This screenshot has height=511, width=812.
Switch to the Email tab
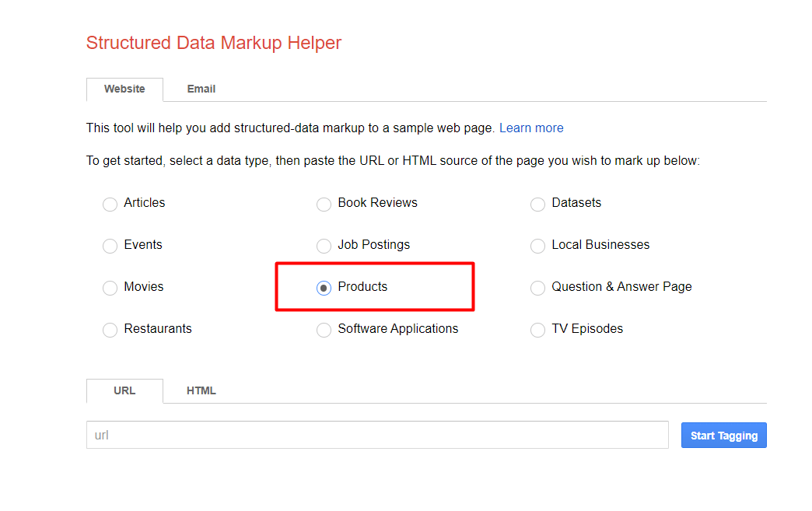[201, 89]
